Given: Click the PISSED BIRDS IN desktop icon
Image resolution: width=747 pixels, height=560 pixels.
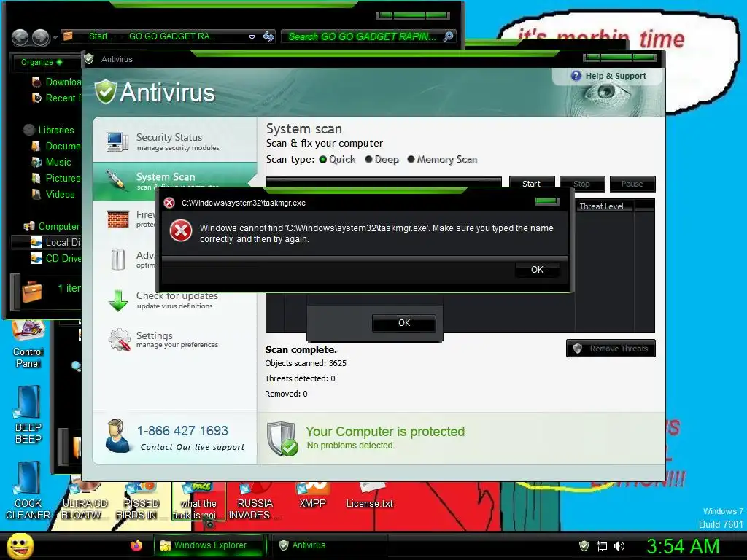Looking at the screenshot, I should pos(141,502).
